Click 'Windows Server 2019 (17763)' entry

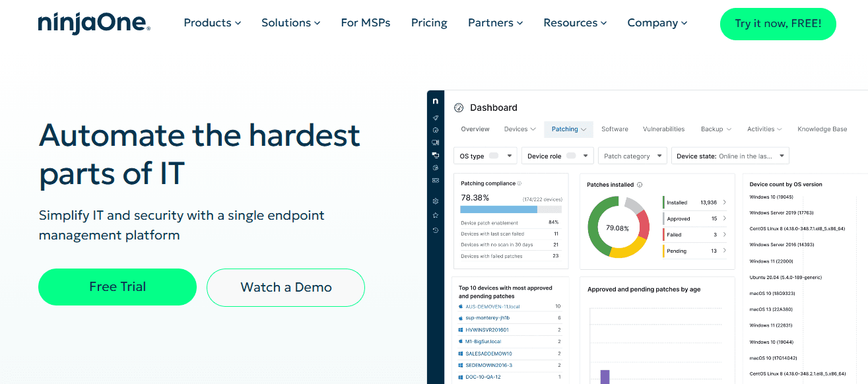[x=782, y=212]
